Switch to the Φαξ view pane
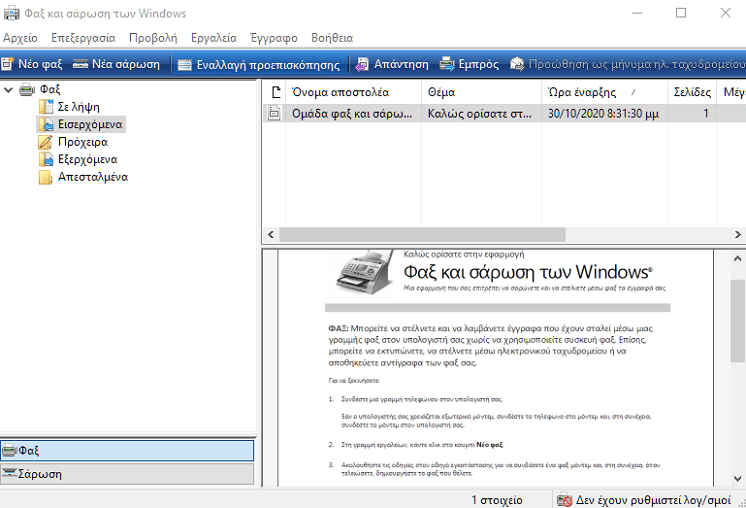Screen dimensions: 746x508 127,450
